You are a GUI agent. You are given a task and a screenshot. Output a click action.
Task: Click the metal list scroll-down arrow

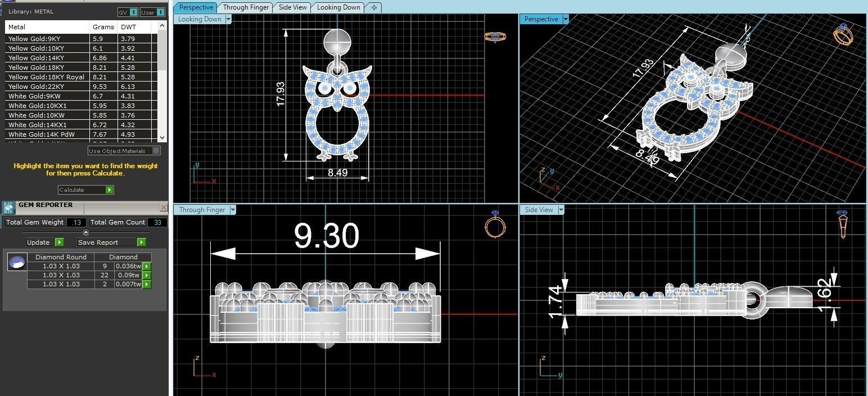pos(162,137)
